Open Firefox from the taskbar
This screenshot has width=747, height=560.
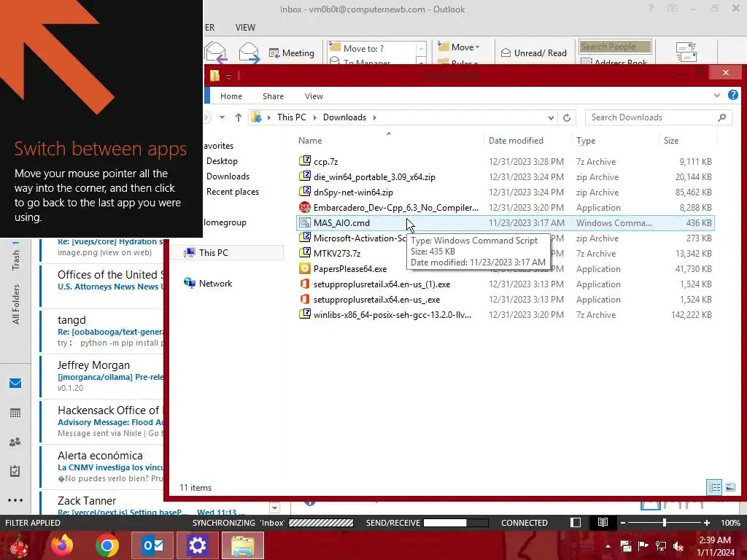pyautogui.click(x=62, y=545)
